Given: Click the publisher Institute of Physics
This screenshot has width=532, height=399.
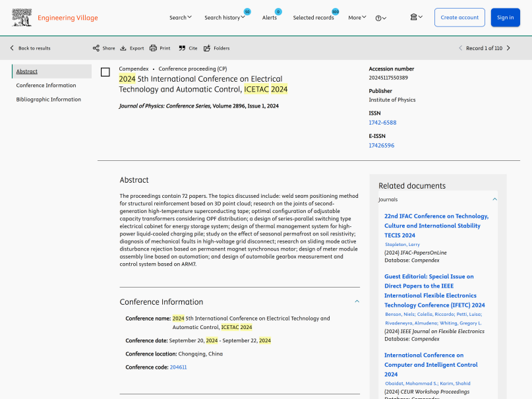Looking at the screenshot, I should pyautogui.click(x=392, y=100).
